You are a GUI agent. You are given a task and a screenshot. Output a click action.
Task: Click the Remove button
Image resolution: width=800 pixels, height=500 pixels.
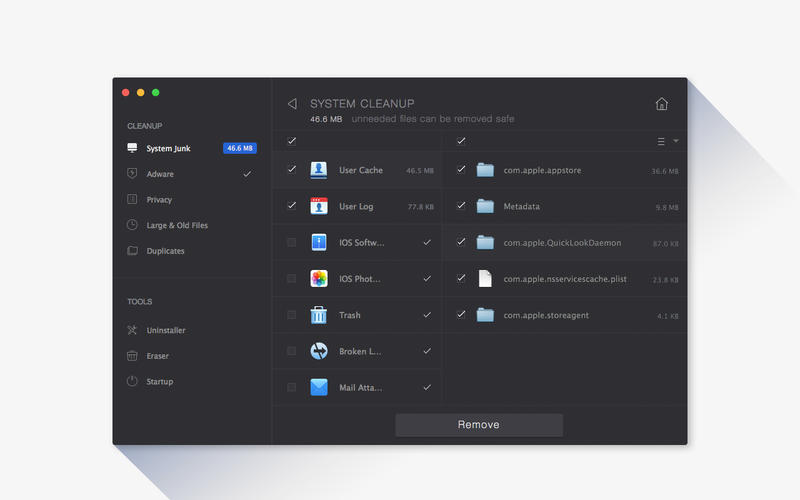coord(479,425)
